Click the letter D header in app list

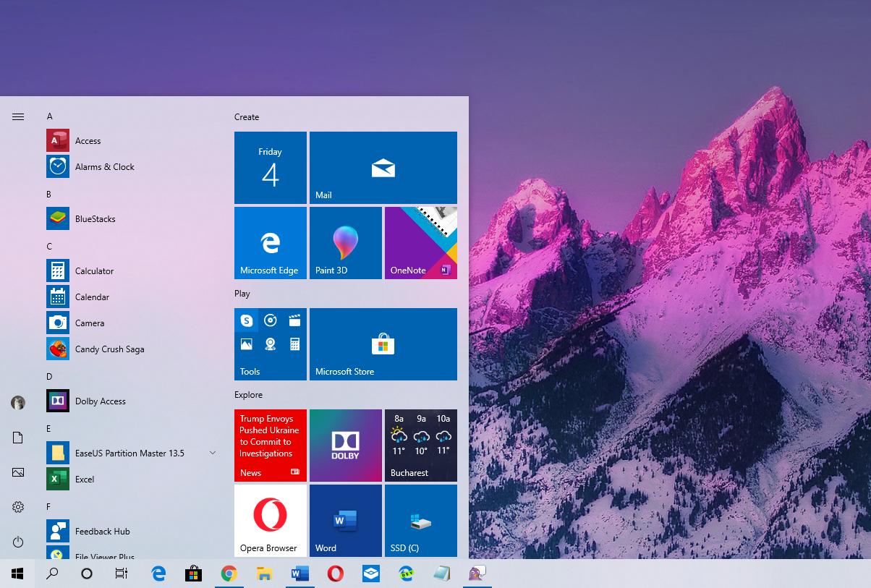[x=49, y=377]
